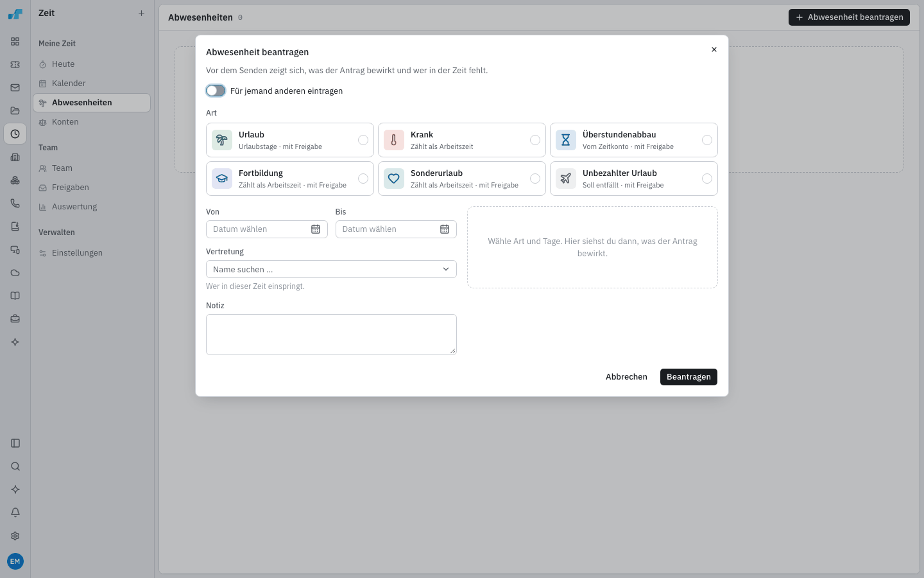Click the hourglass icon on Überstundenabbau card
This screenshot has width=924, height=578.
(566, 140)
